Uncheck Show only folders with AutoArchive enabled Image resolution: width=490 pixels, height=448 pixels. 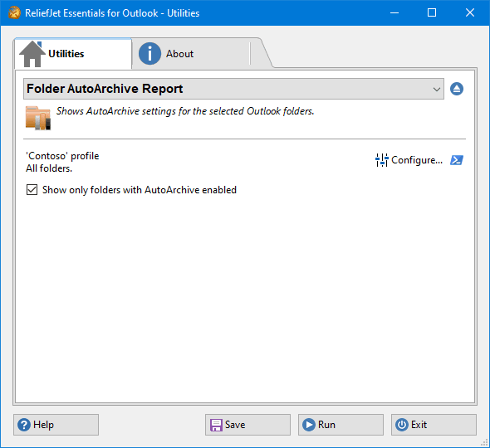click(32, 189)
